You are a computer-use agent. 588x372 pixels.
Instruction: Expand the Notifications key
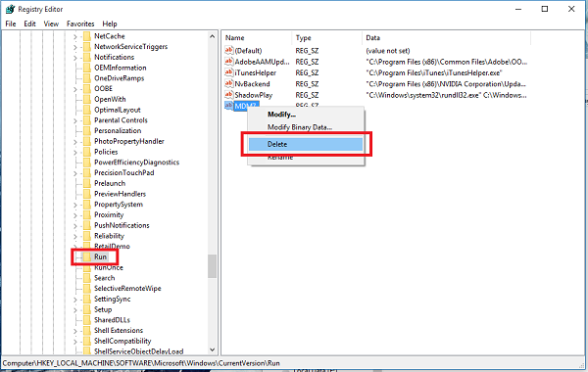click(x=75, y=58)
